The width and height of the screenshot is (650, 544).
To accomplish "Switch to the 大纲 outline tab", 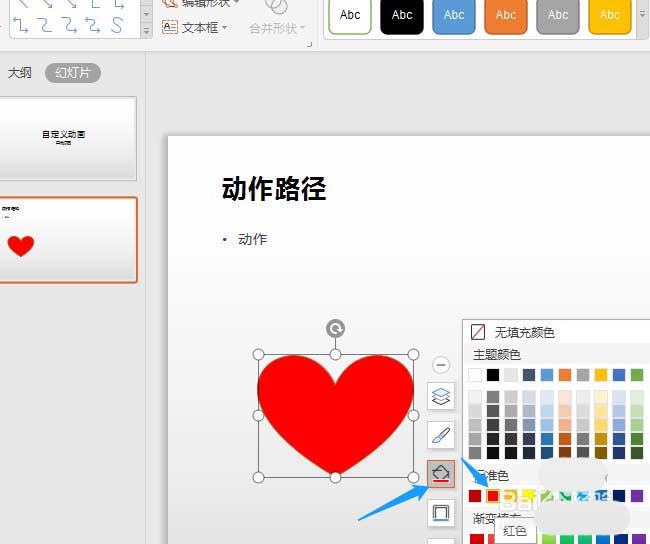I will pyautogui.click(x=19, y=73).
